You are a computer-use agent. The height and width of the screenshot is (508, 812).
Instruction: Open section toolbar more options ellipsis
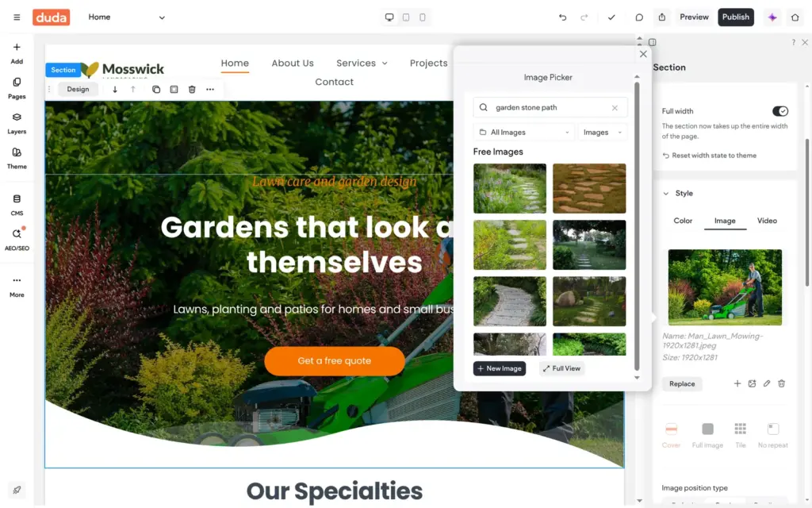tap(209, 89)
